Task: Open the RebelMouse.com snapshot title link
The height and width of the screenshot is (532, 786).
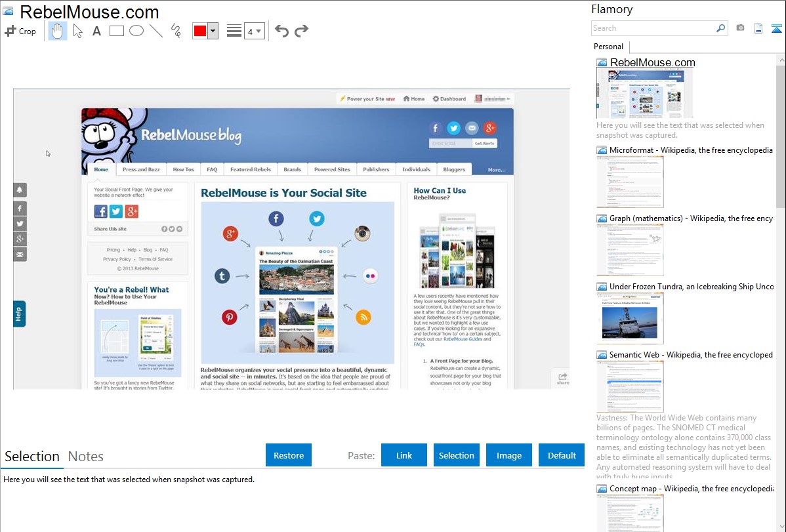Action: [x=652, y=63]
